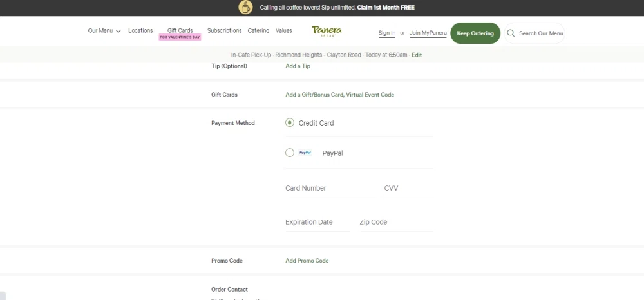Click Add a Tip link
The image size is (644, 300).
(x=298, y=66)
